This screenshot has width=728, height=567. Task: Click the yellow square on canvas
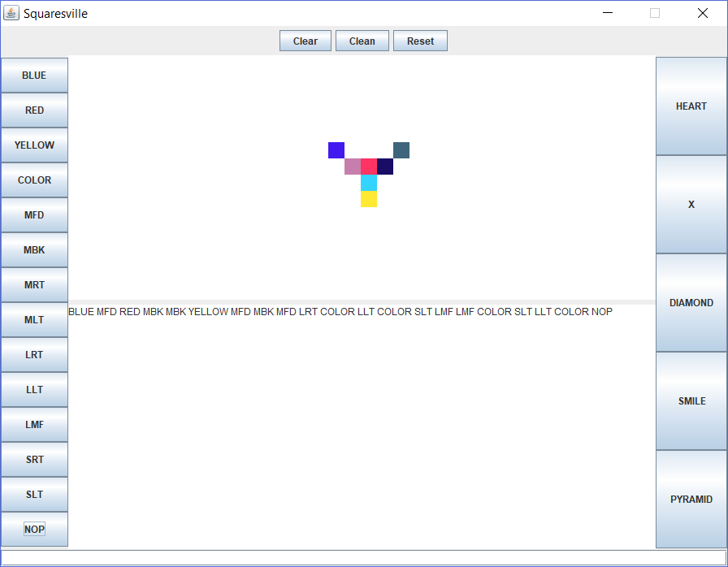(369, 199)
